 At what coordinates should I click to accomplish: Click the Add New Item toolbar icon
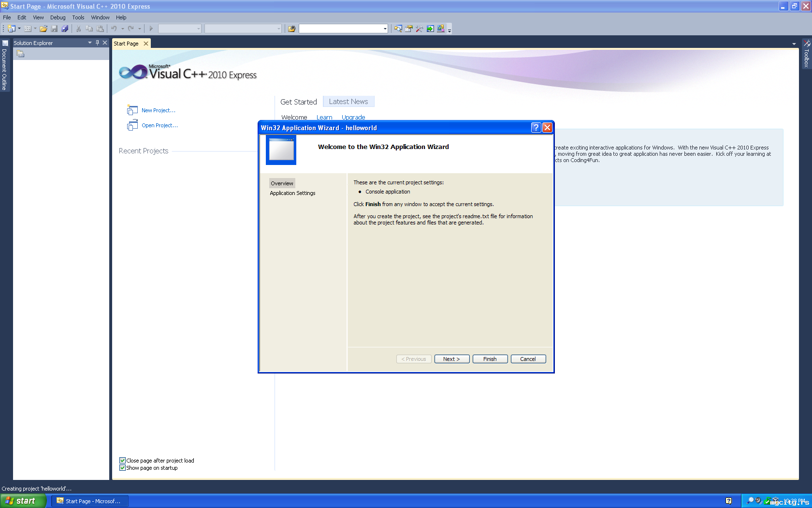pos(28,29)
